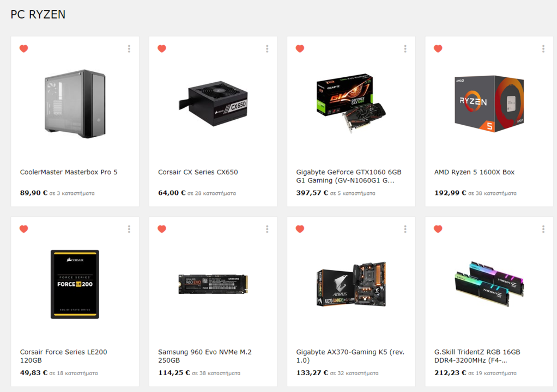Image resolution: width=557 pixels, height=392 pixels.
Task: Unfavorite the CoolerMaster Masterbox Pro 5 heart
Action: 24,48
